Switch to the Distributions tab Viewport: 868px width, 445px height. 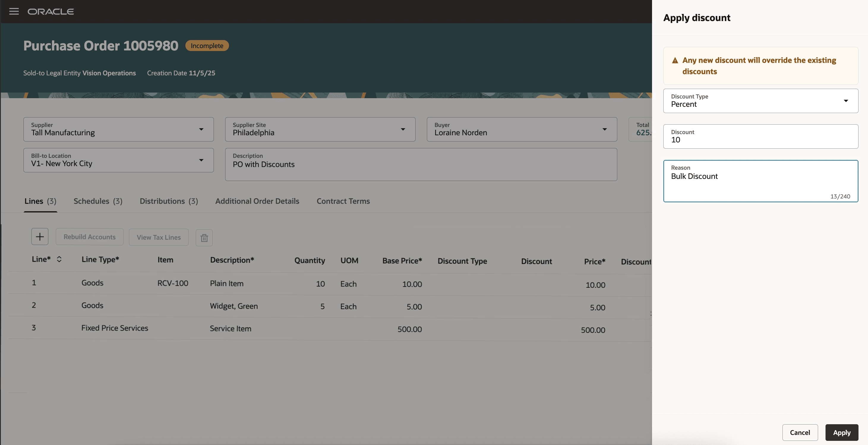point(168,201)
